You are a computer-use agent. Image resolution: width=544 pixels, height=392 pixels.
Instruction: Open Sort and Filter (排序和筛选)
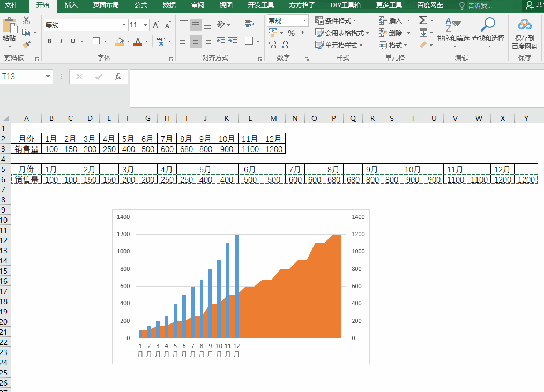click(453, 33)
